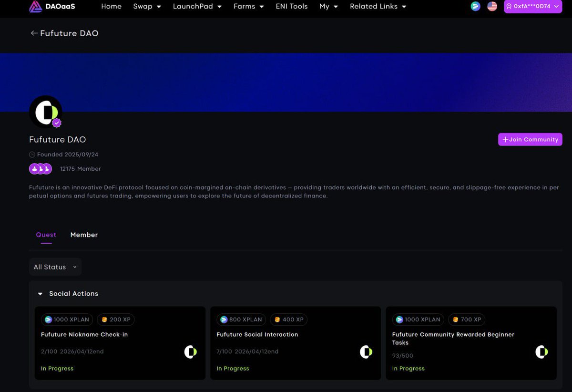The width and height of the screenshot is (572, 392).
Task: Click the back arrow next to Fufuture DAO
Action: [x=34, y=33]
